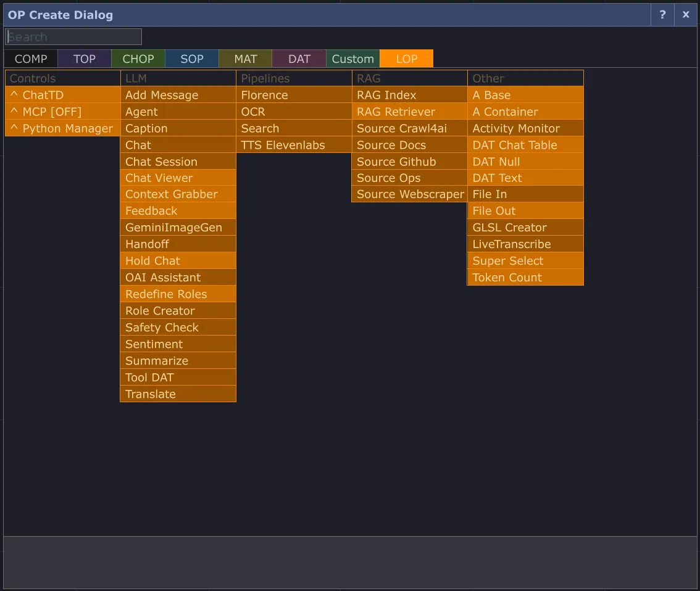Switch to the CHOP tab
The height and width of the screenshot is (591, 700).
pyautogui.click(x=138, y=59)
